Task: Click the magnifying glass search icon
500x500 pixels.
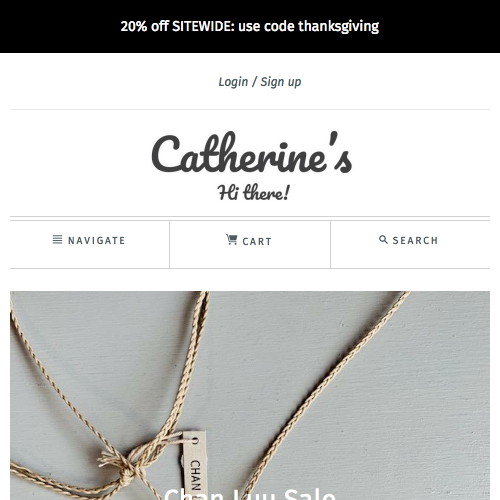Action: tap(383, 239)
